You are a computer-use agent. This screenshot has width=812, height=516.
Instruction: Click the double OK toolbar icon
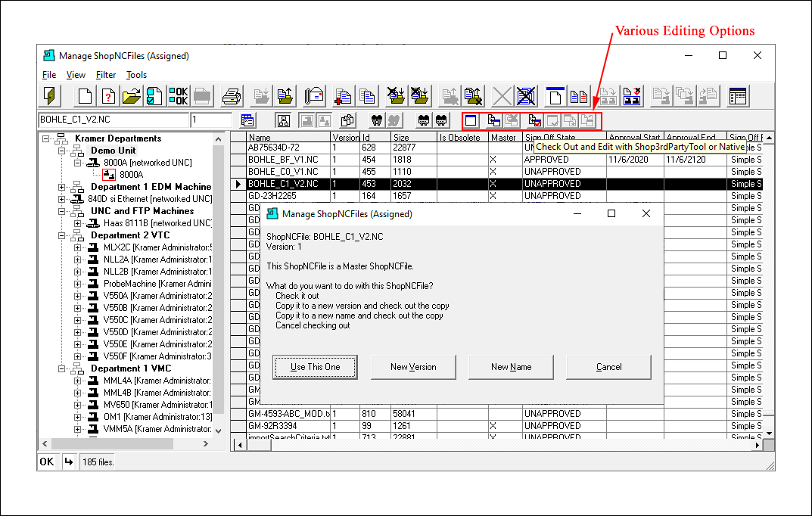tap(178, 96)
